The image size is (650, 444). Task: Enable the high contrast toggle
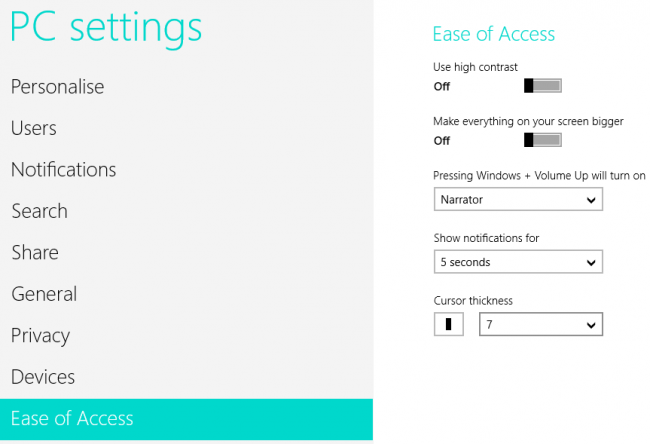(542, 86)
